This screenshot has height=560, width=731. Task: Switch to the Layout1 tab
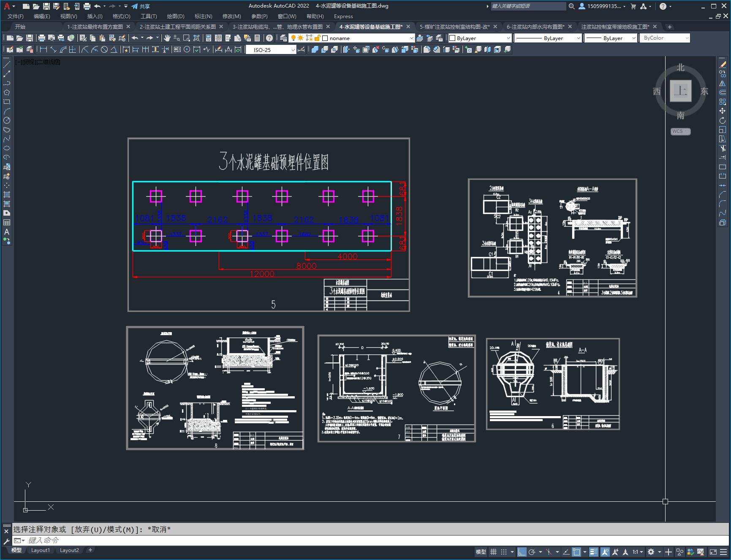[x=41, y=550]
